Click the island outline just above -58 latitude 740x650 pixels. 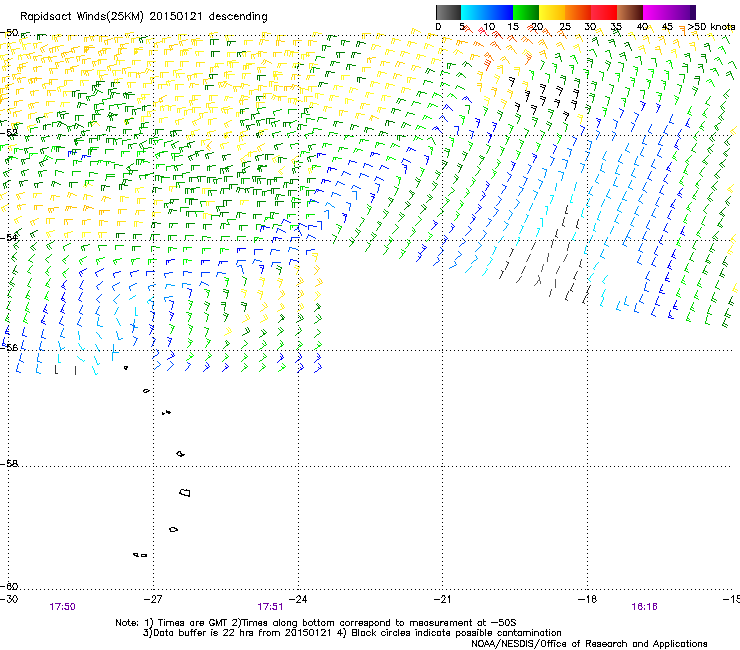pyautogui.click(x=180, y=454)
